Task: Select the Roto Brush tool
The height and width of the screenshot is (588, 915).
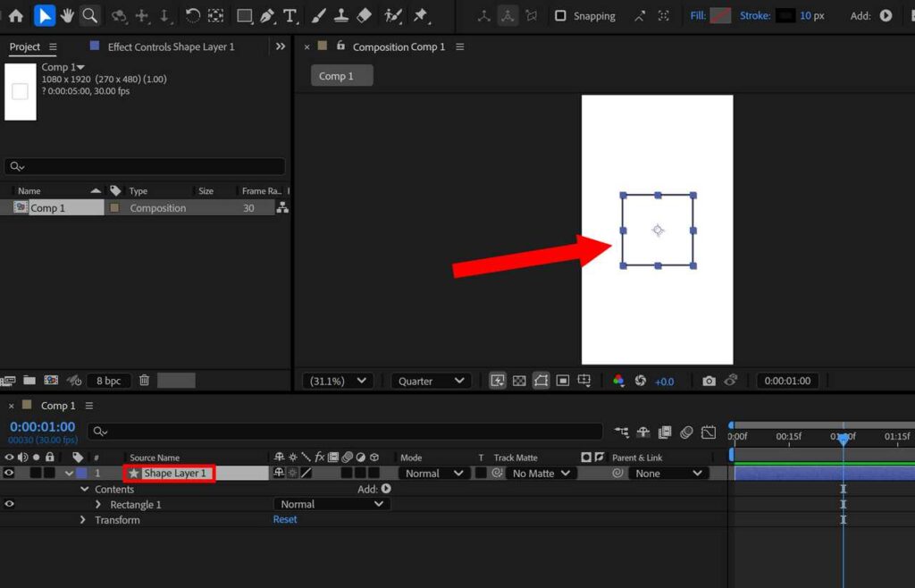Action: [393, 16]
